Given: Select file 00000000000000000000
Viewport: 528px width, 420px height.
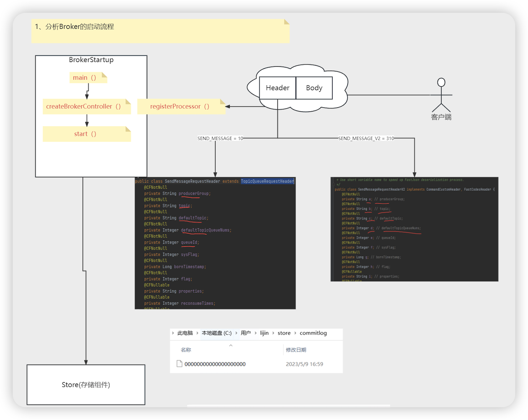Looking at the screenshot, I should point(215,364).
